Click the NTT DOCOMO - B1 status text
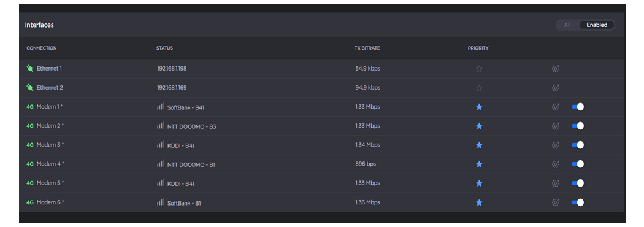Screen dimensions: 644x227 tap(191, 165)
